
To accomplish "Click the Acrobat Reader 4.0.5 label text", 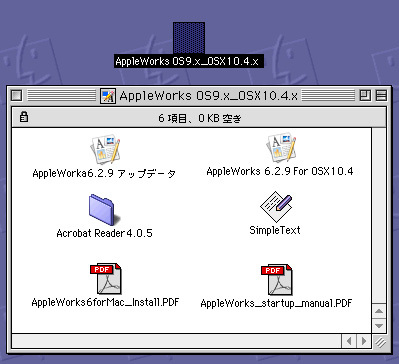I will [x=104, y=233].
